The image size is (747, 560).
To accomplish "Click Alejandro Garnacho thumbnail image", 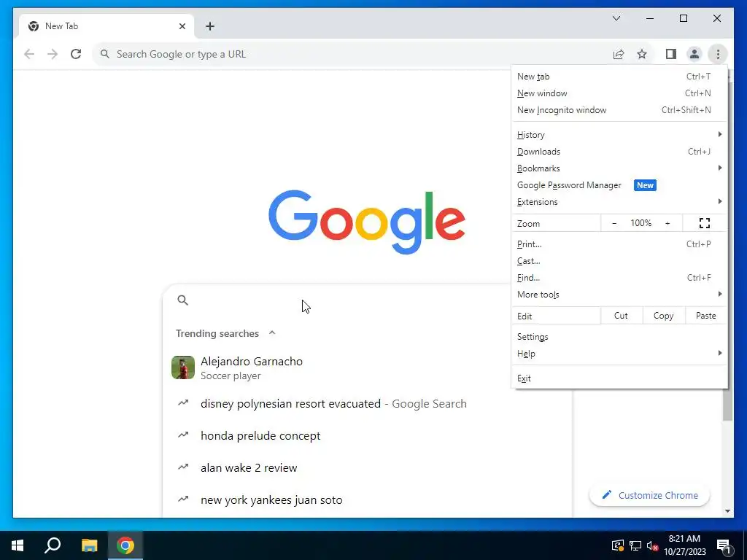I will click(x=183, y=367).
